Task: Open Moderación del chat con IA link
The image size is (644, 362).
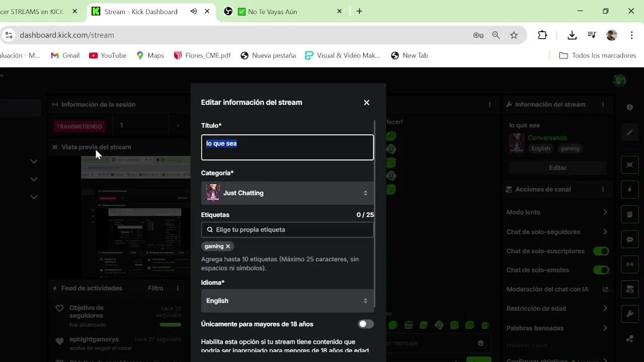Action: [x=605, y=289]
